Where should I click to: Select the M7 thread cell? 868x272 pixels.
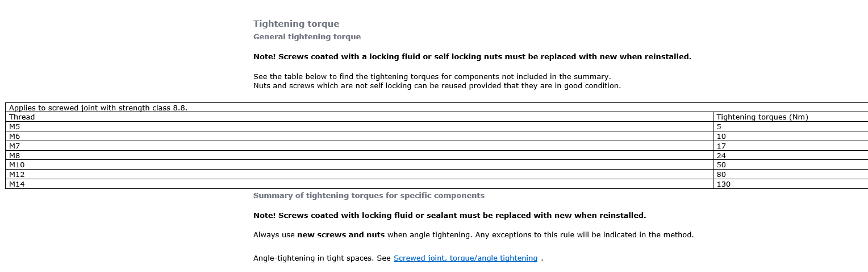pos(15,146)
